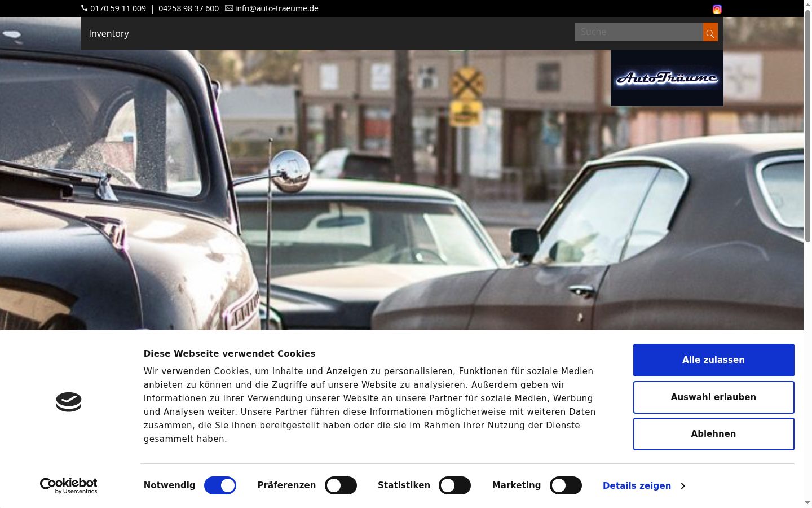Viewport: 812px width, 508px height.
Task: Click the orange search magnifier button
Action: (x=710, y=32)
